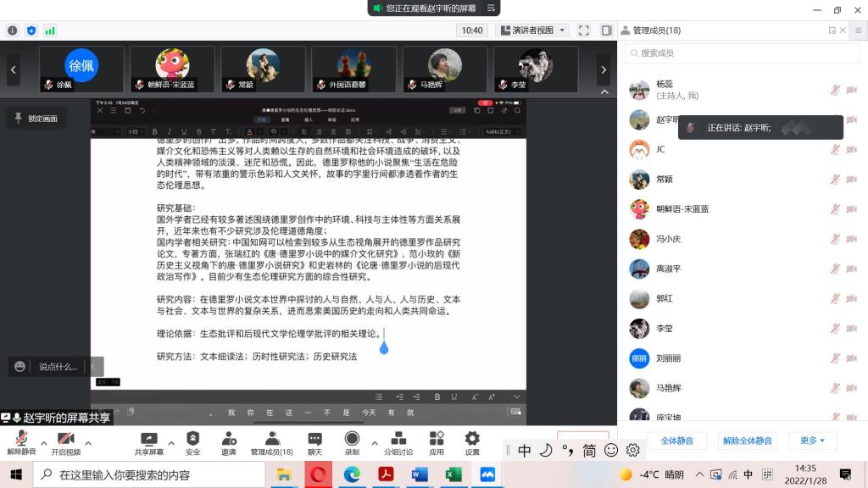Viewport: 868px width, 488px height.
Task: Click the 全体静音 button
Action: (676, 441)
